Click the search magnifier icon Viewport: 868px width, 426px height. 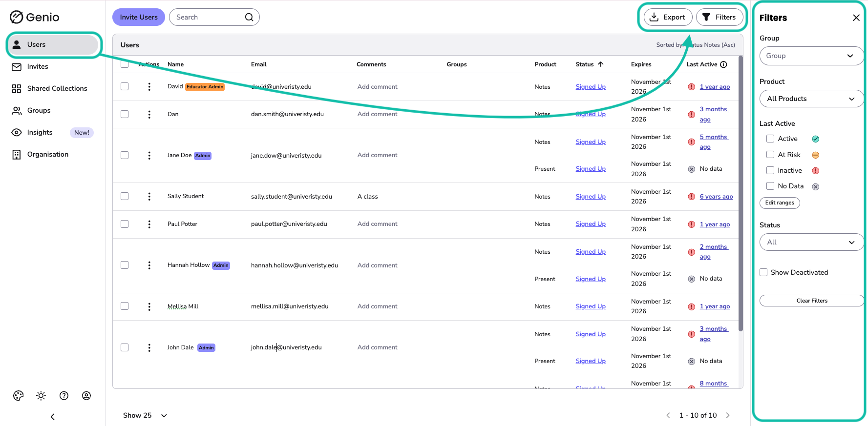249,17
